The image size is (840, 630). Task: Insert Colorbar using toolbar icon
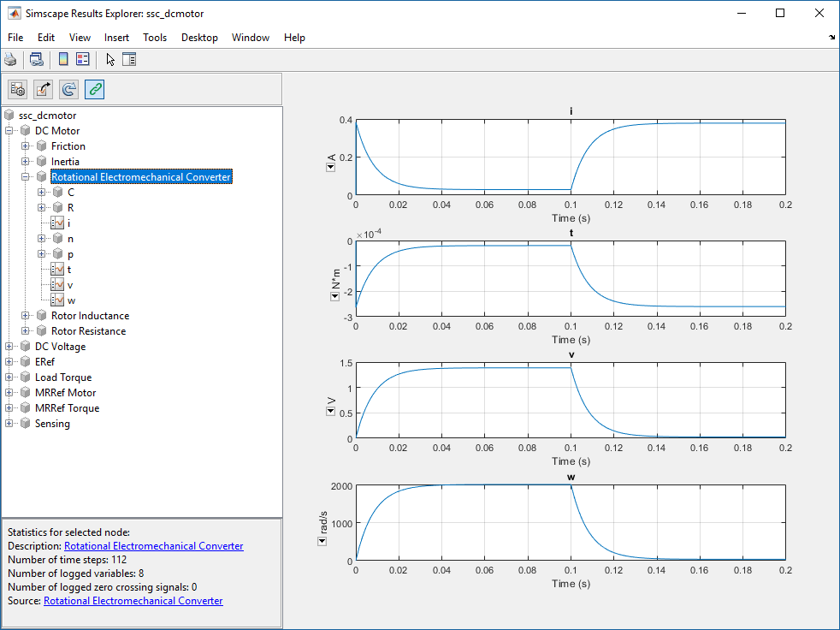point(63,60)
